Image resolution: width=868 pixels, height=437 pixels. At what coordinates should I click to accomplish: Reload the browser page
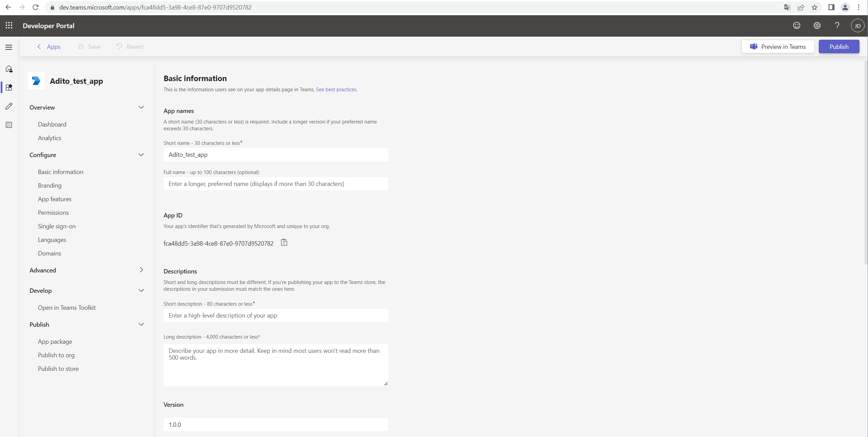click(x=35, y=7)
